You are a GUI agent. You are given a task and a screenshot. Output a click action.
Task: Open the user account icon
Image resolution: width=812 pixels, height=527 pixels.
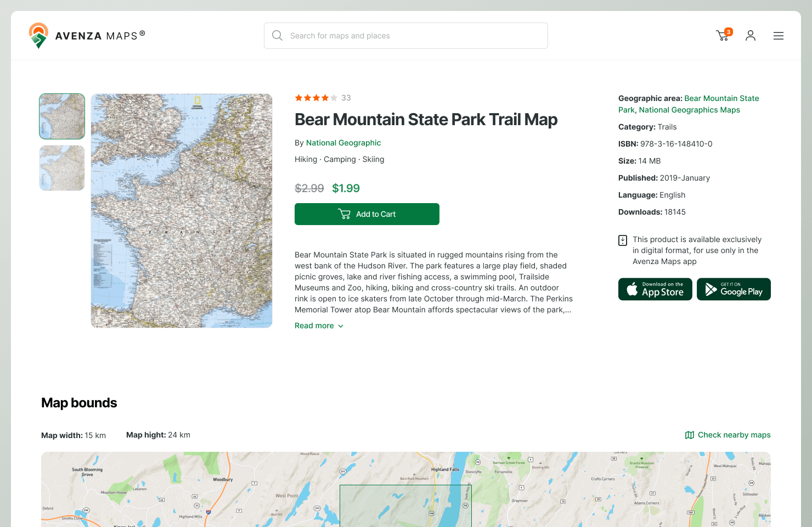(751, 36)
